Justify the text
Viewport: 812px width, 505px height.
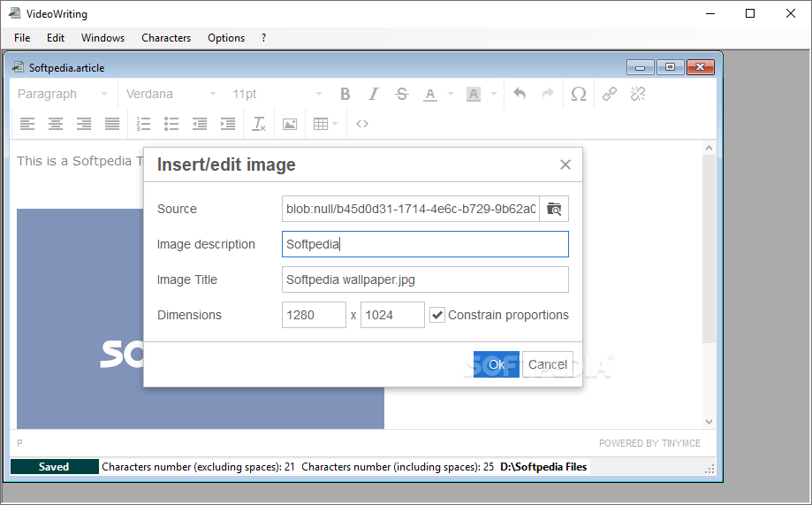pos(112,124)
